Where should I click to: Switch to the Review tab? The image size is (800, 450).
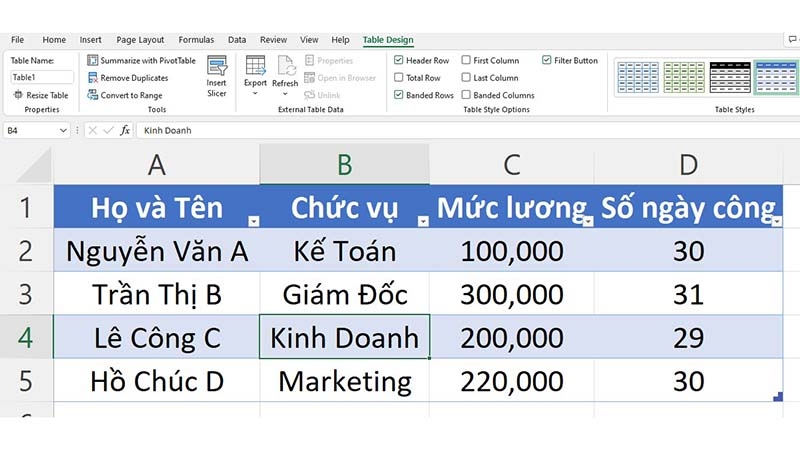273,40
